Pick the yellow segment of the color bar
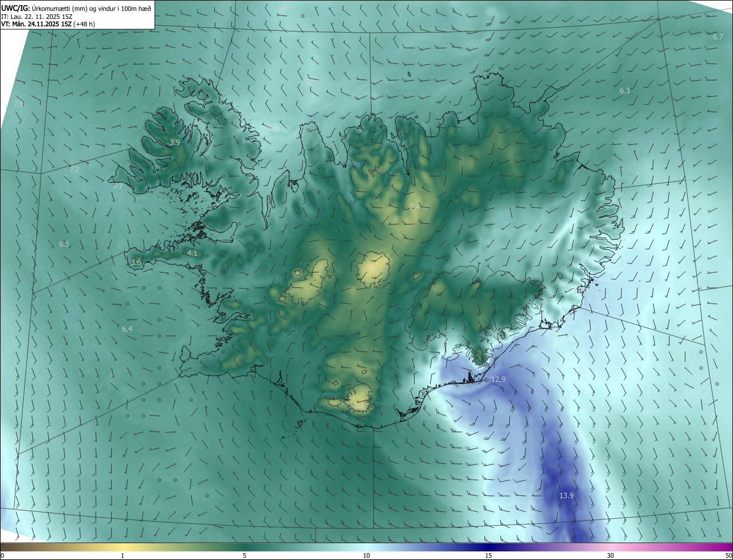Image resolution: width=733 pixels, height=560 pixels. [x=123, y=547]
